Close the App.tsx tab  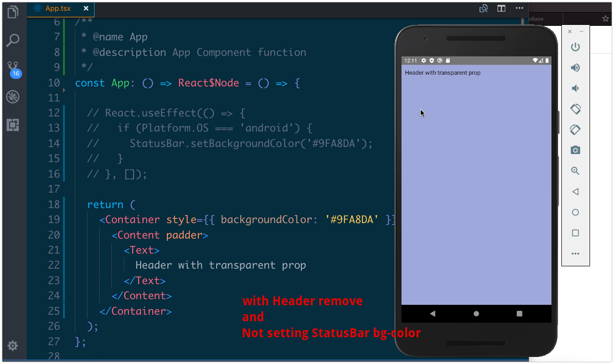(86, 8)
